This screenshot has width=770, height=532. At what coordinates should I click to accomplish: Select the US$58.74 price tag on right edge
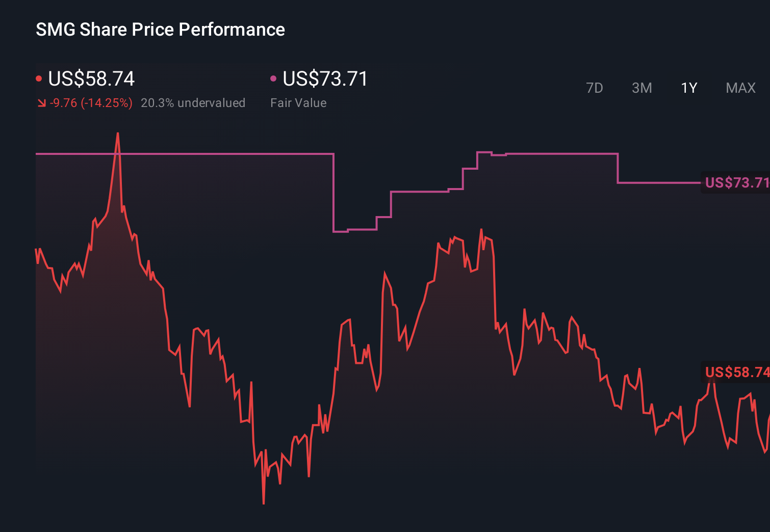pyautogui.click(x=736, y=373)
